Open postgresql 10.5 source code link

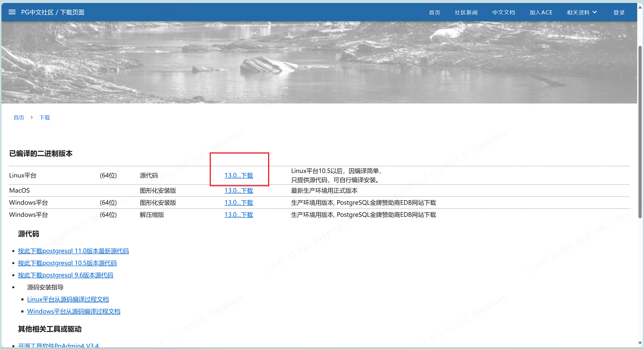pos(67,263)
